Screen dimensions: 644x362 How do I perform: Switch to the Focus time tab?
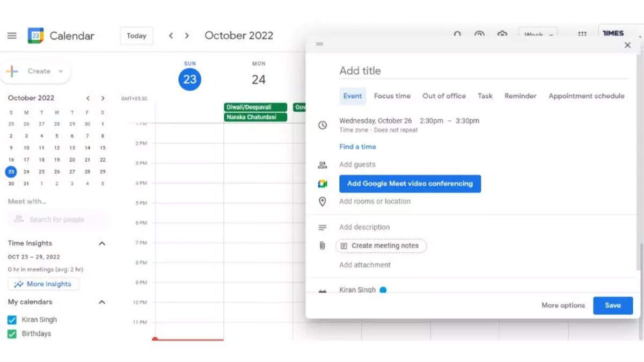392,96
